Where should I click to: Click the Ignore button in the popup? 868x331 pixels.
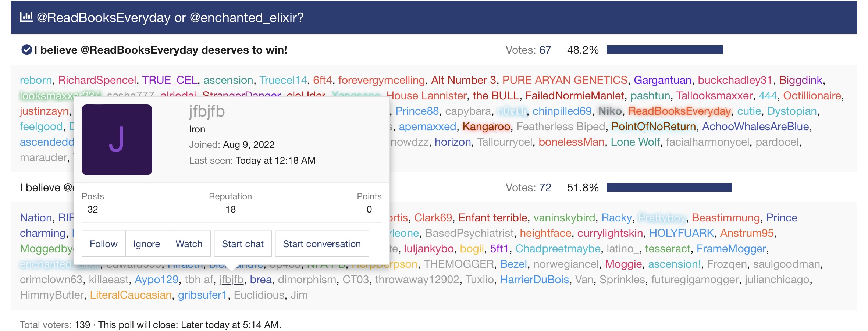146,244
